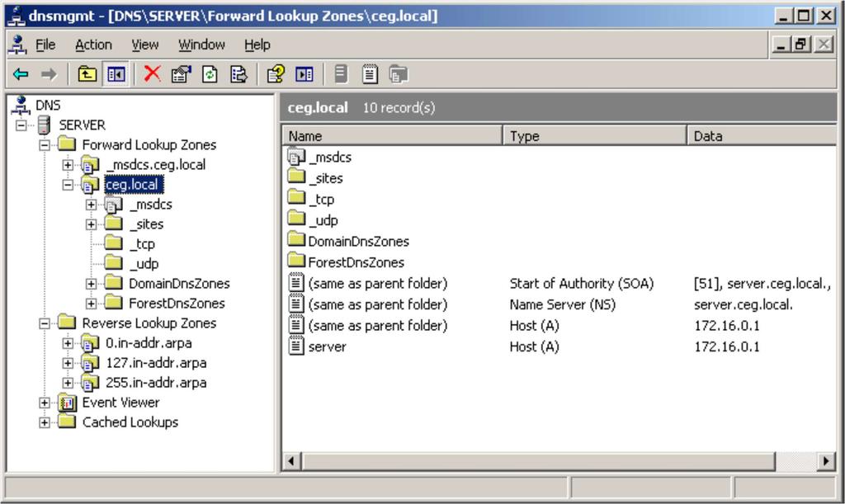Screen dimensions: 845x504
Task: Sort by the Data column header
Action: tap(762, 135)
